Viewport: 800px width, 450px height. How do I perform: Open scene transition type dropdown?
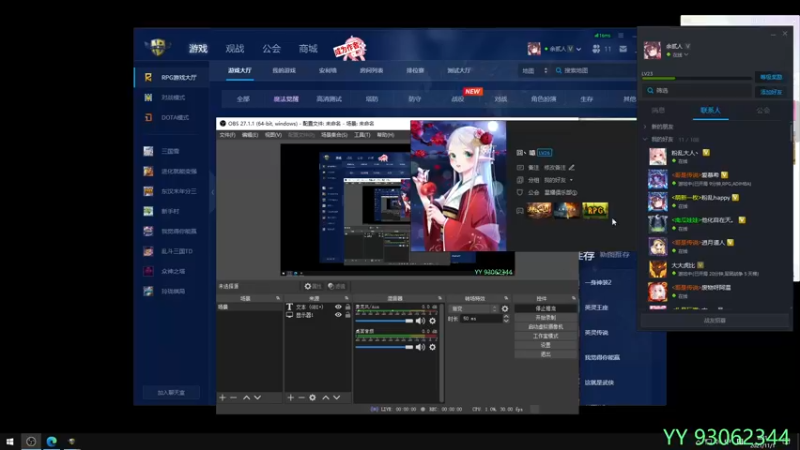click(473, 309)
